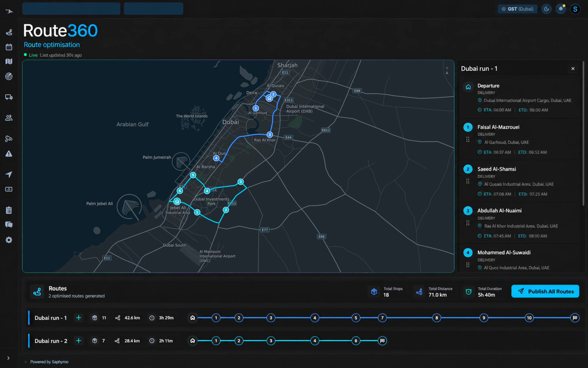Open the chat messages sidebar icon
588x368 pixels.
point(9,225)
